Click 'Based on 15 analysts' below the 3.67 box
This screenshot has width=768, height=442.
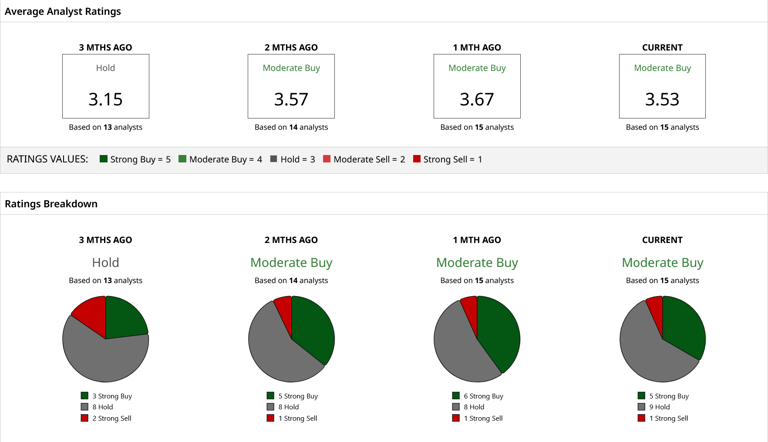tap(477, 127)
